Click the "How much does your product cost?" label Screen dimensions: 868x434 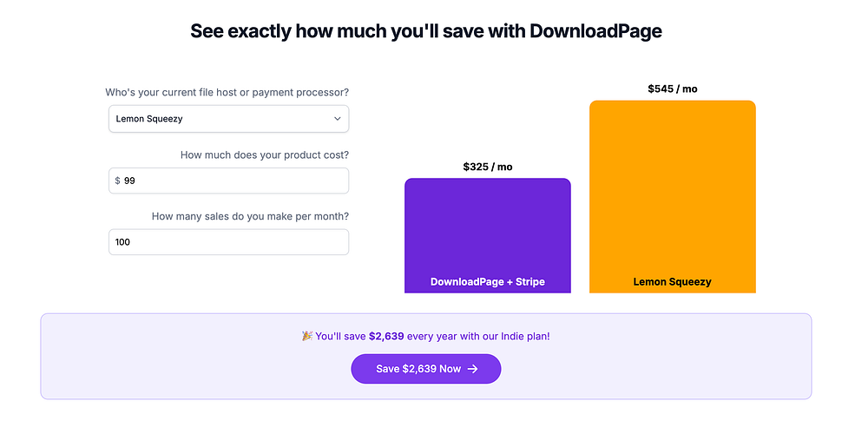click(265, 155)
